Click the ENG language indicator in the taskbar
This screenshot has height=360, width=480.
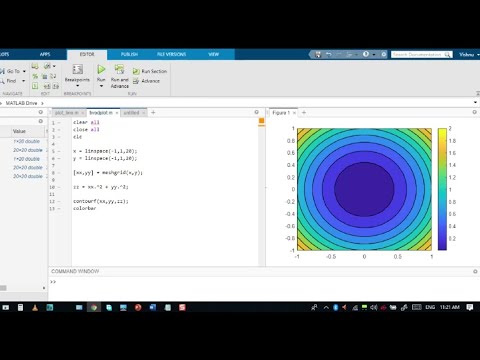(430, 307)
